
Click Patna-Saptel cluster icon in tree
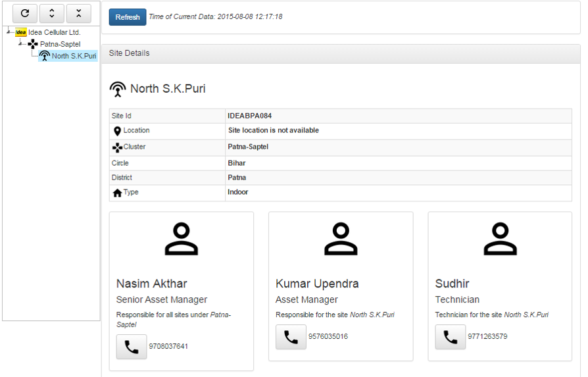coord(33,44)
